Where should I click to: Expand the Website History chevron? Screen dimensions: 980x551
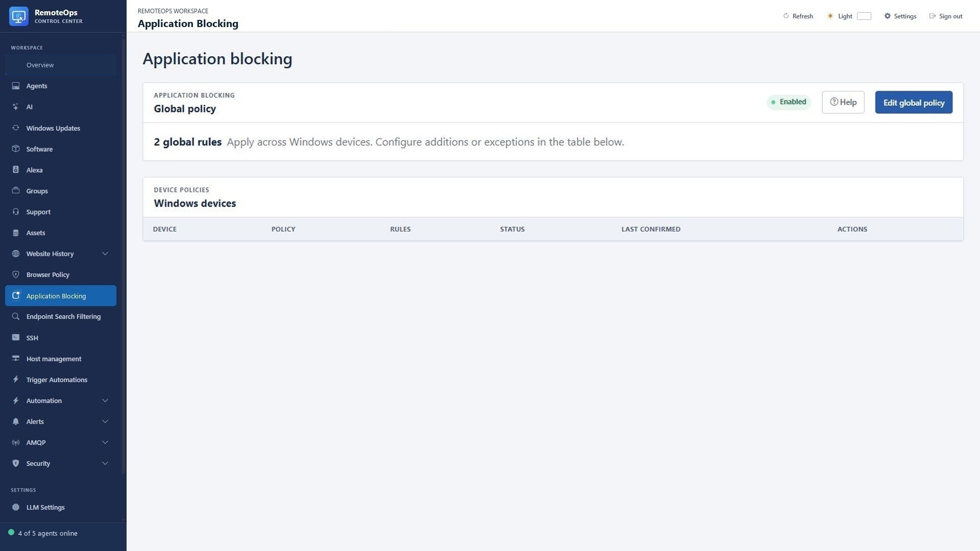[105, 254]
